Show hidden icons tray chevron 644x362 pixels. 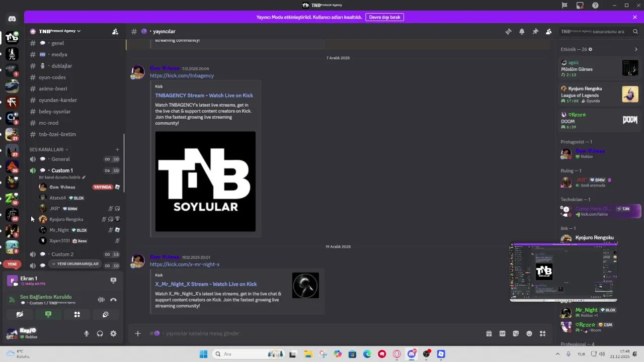(x=557, y=354)
